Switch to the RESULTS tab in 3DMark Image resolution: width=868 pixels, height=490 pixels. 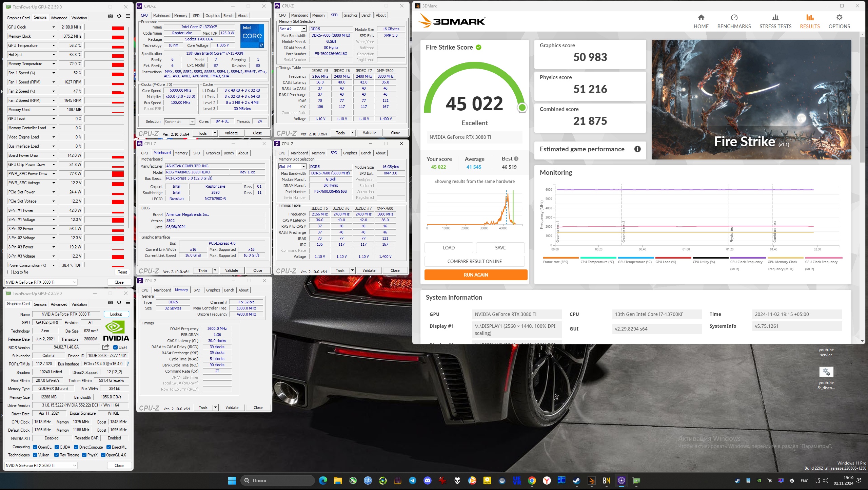(x=810, y=21)
